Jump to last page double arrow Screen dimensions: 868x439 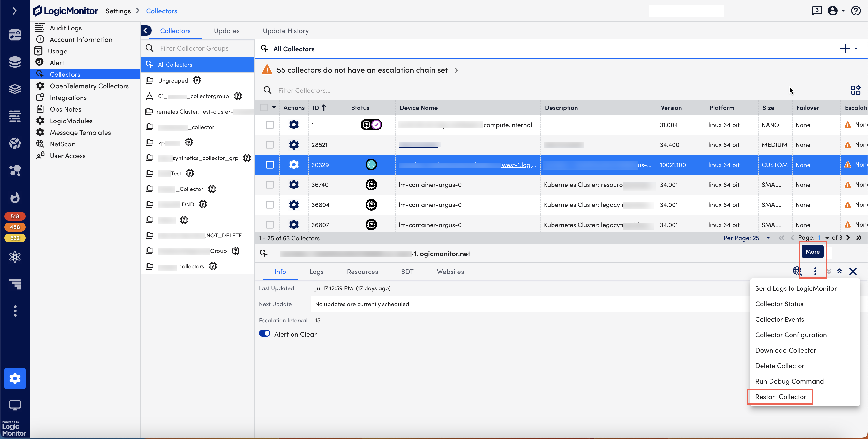pos(859,238)
